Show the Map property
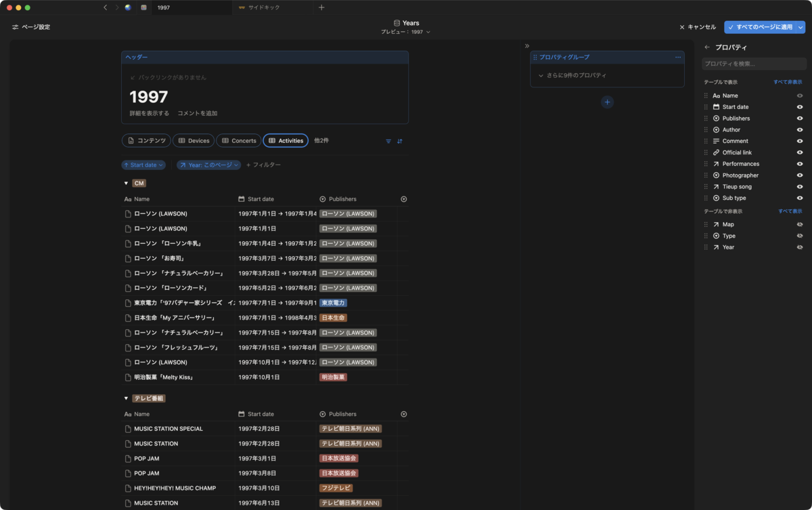812x510 pixels. pyautogui.click(x=800, y=224)
